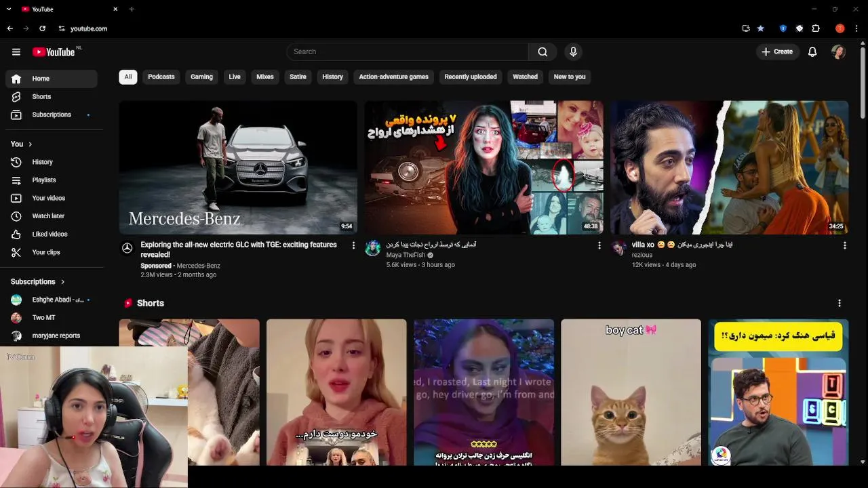Screen dimensions: 868x488
Task: Open Your clips in sidebar
Action: (x=52, y=252)
